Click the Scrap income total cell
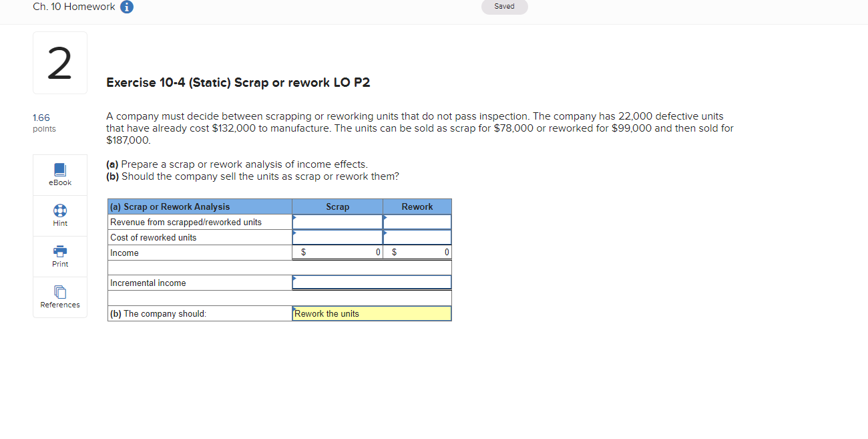 [x=337, y=253]
